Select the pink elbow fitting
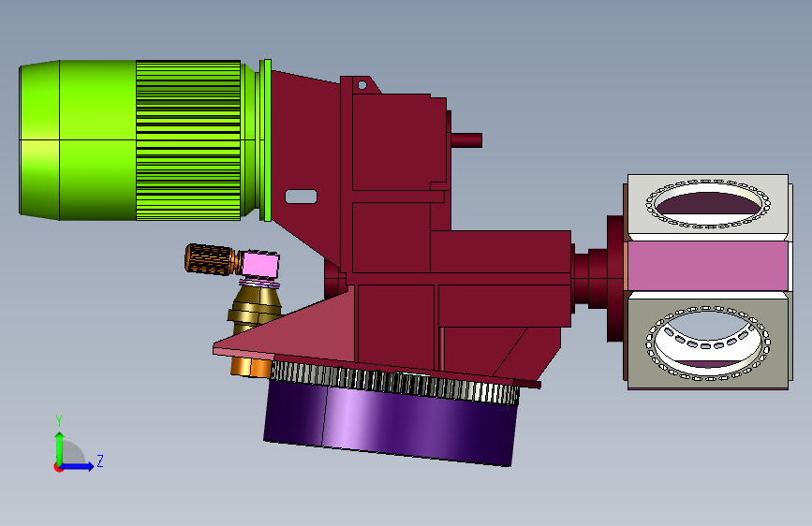Image resolution: width=812 pixels, height=526 pixels. 260,264
